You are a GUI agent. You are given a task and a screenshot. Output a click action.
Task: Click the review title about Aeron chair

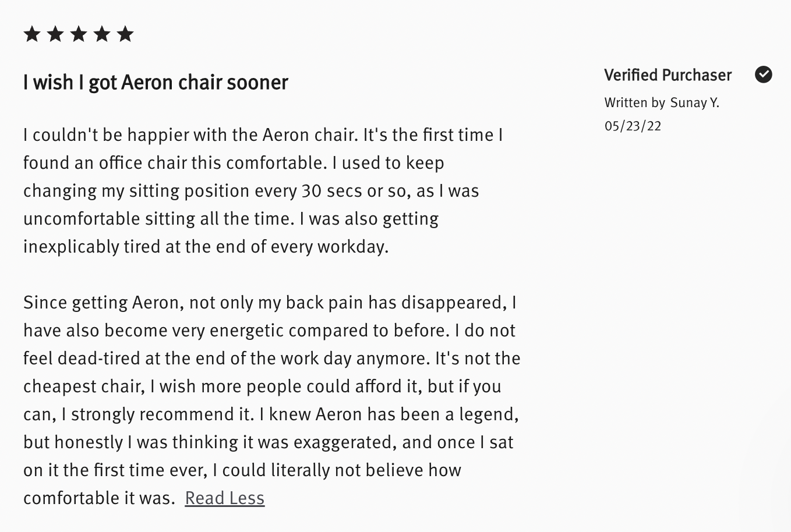[x=156, y=82]
